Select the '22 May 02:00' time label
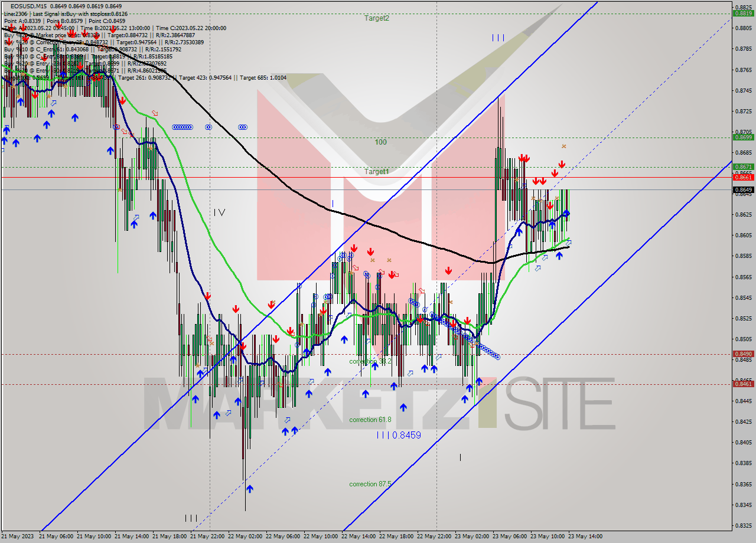The image size is (756, 543). point(245,537)
